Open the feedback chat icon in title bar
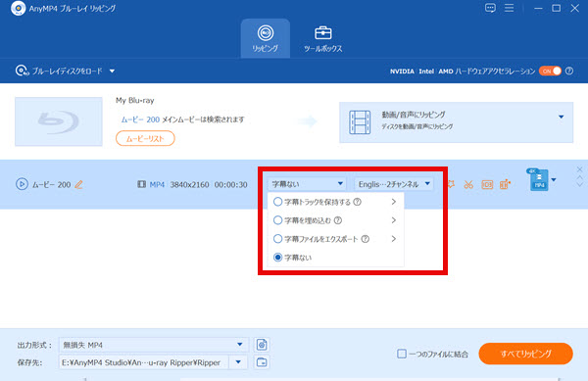This screenshot has width=588, height=381. coord(490,8)
